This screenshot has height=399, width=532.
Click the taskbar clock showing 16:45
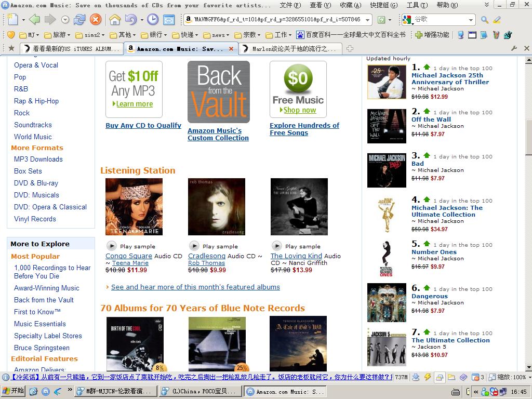[x=519, y=392]
